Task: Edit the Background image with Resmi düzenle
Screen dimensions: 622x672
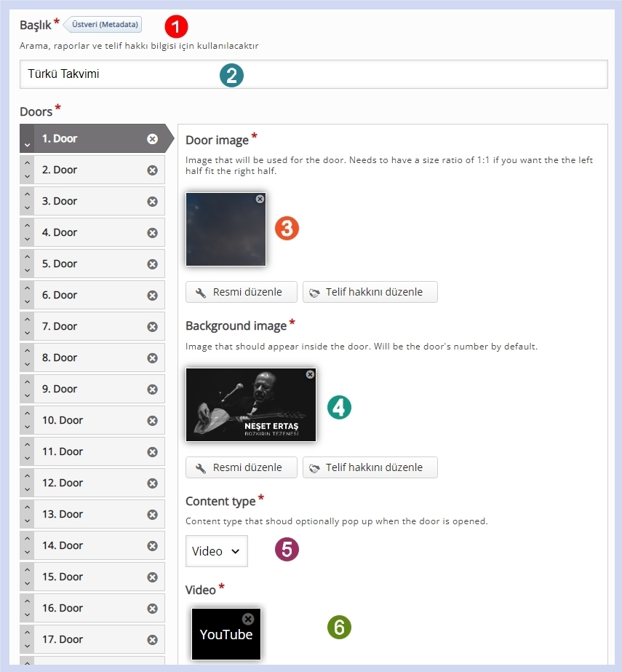Action: (x=242, y=467)
